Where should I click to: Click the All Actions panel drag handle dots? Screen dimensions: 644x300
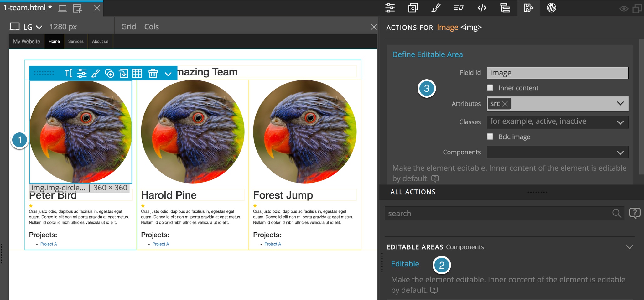tap(538, 192)
